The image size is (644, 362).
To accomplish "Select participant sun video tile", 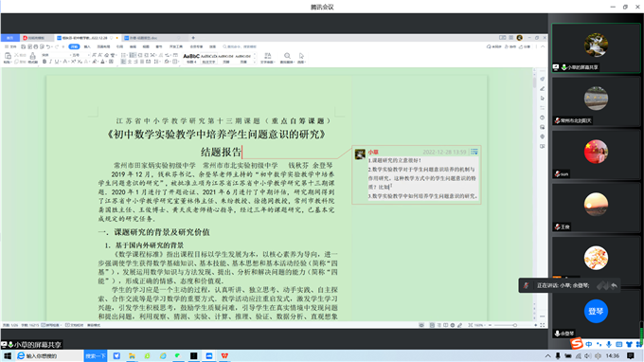I will [x=596, y=154].
